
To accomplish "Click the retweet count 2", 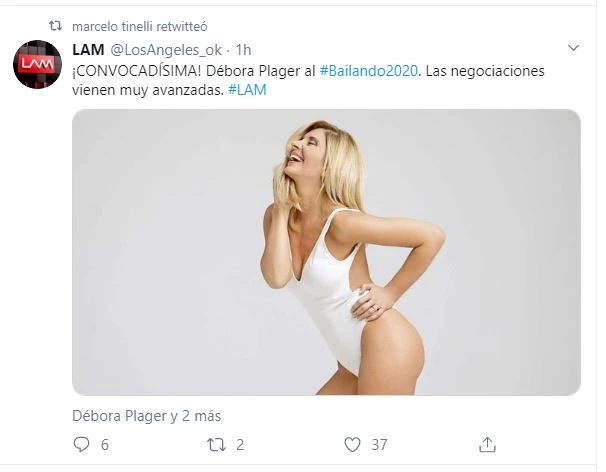I will point(240,445).
